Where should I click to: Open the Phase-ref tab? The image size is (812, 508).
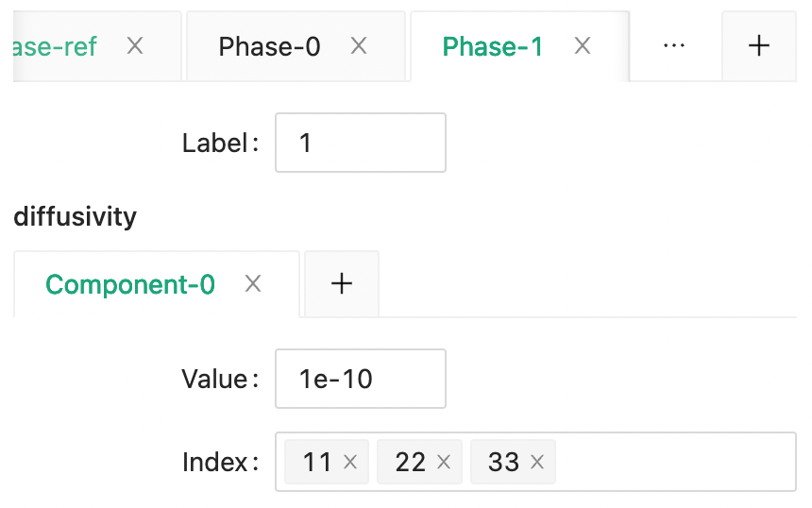[x=57, y=46]
